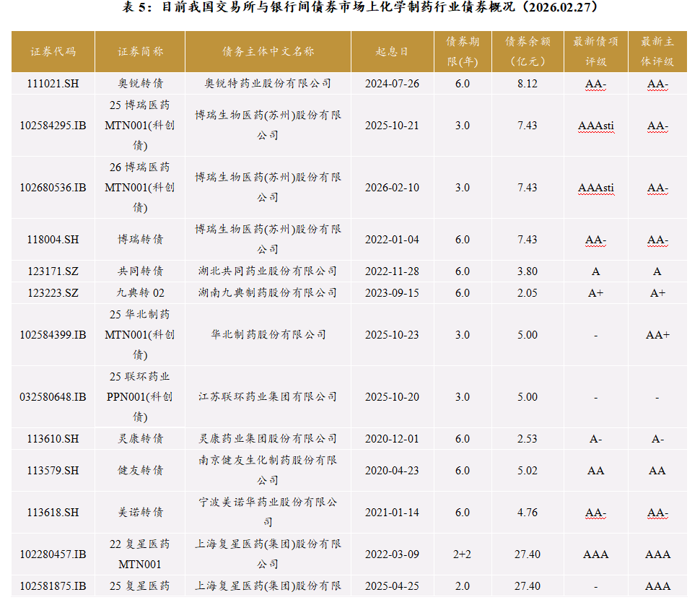Click the 22 复星医药 MTN001 cell
This screenshot has height=605, width=700.
(x=140, y=554)
